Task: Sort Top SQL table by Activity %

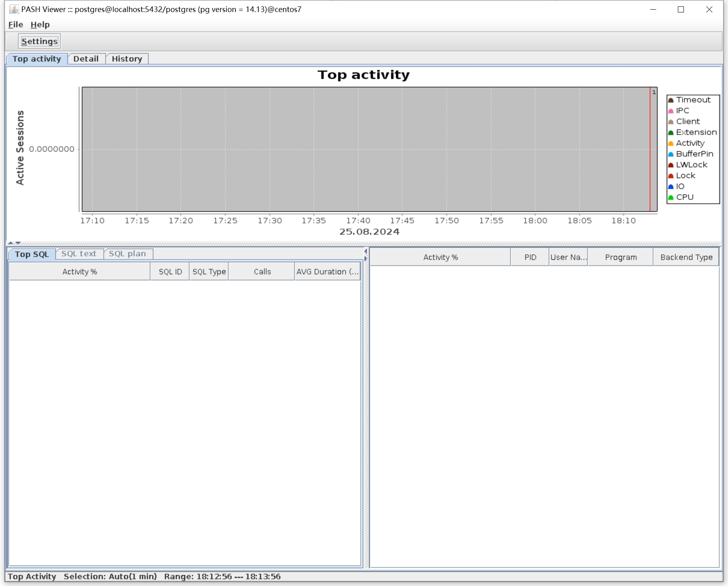Action: tap(79, 272)
